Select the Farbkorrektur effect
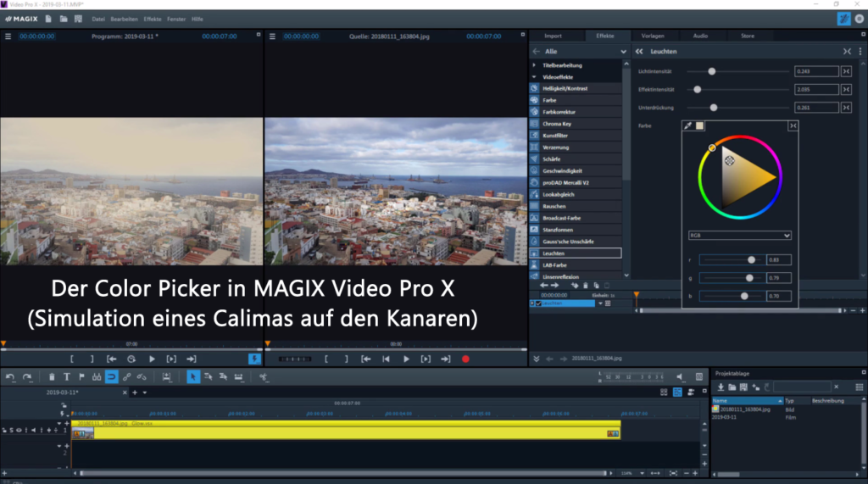This screenshot has width=868, height=484. point(576,112)
